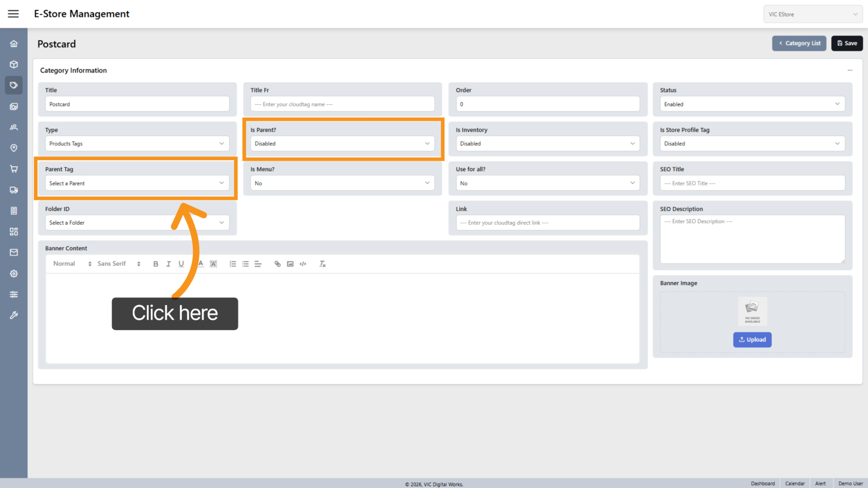
Task: Open the text background color picker
Action: coord(213,264)
